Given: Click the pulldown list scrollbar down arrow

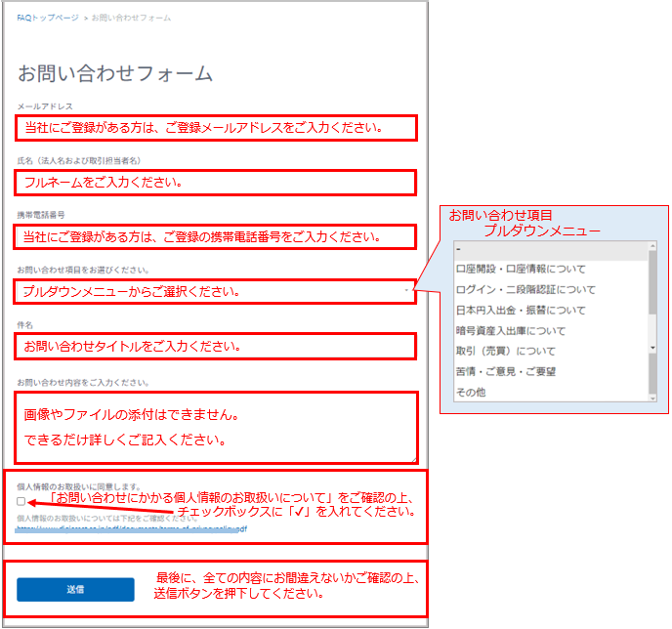Looking at the screenshot, I should pyautogui.click(x=652, y=398).
